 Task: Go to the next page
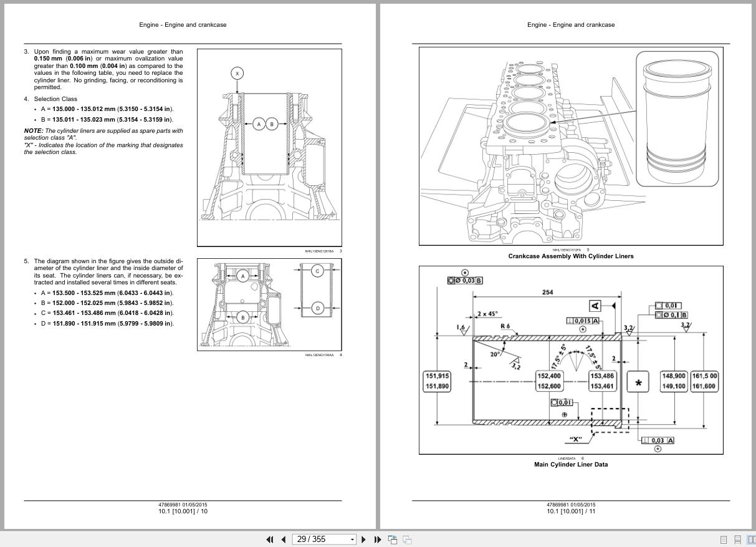point(364,540)
